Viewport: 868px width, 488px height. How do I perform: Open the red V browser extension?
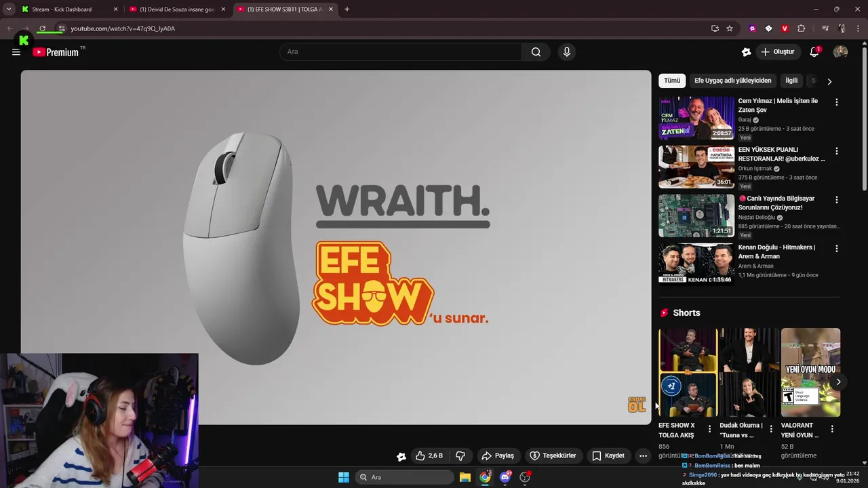(x=785, y=28)
